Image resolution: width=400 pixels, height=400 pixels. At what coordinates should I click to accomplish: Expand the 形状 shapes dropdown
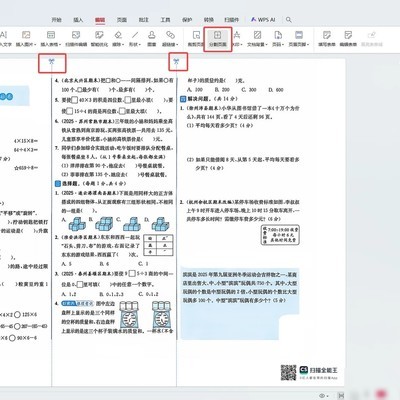[135, 39]
